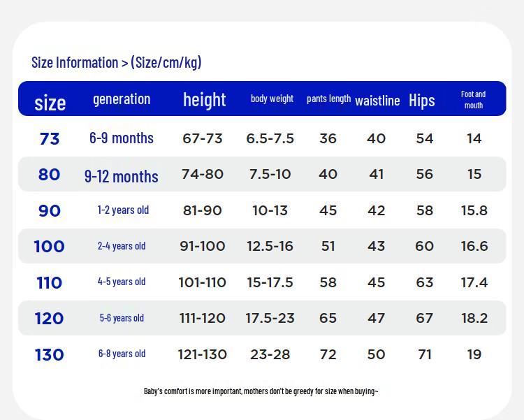Image resolution: width=524 pixels, height=420 pixels.
Task: Click the 'size' column header
Action: point(50,102)
